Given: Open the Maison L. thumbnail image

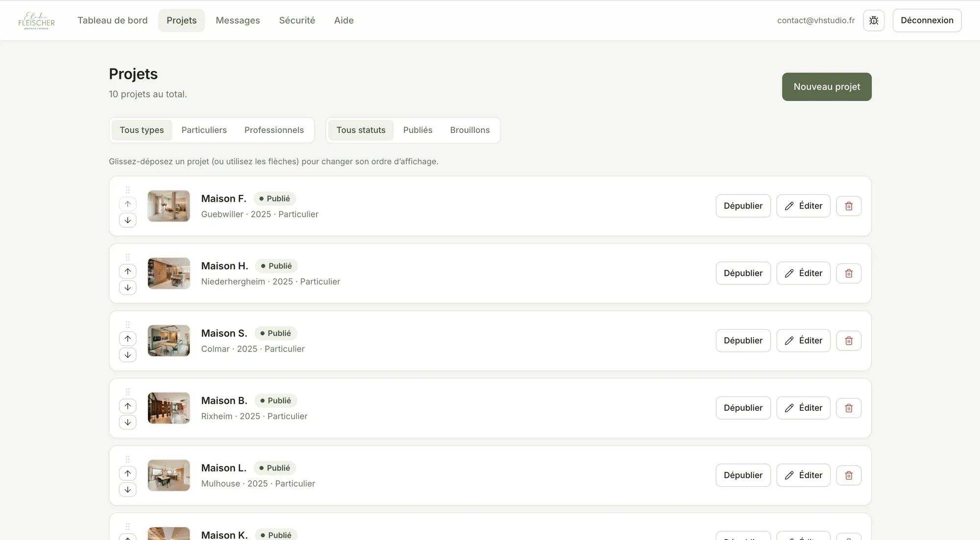Looking at the screenshot, I should click(169, 475).
